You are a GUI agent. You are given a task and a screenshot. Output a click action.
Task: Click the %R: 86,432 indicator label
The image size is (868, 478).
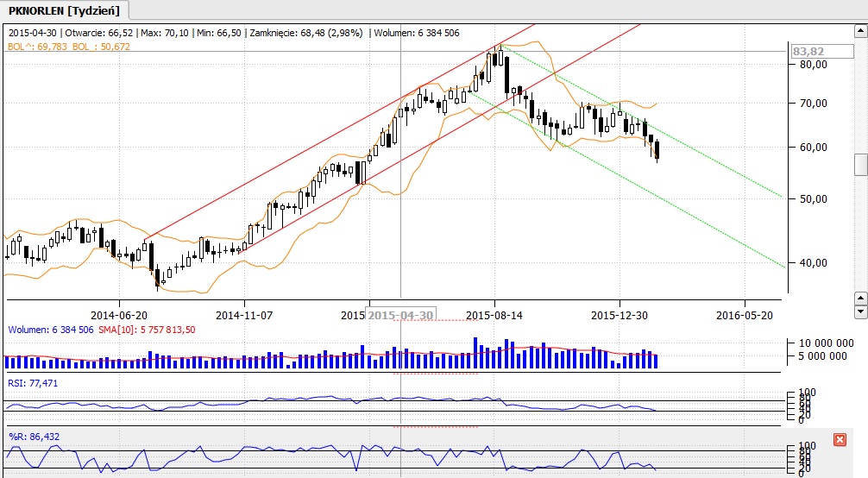[x=34, y=437]
